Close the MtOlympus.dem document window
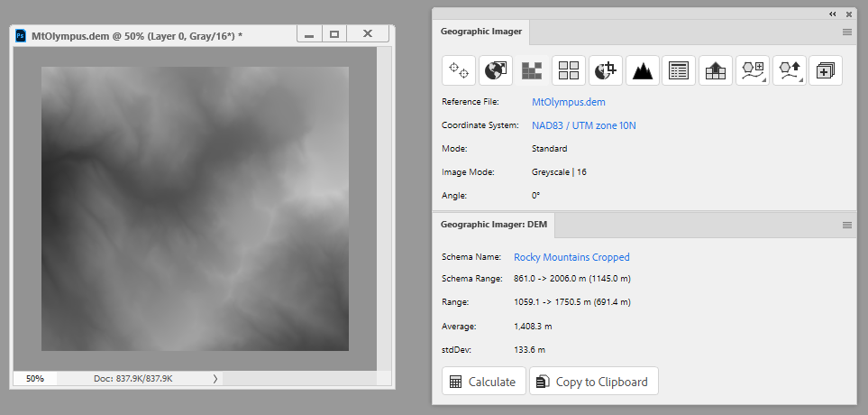This screenshot has width=868, height=415. 368,34
